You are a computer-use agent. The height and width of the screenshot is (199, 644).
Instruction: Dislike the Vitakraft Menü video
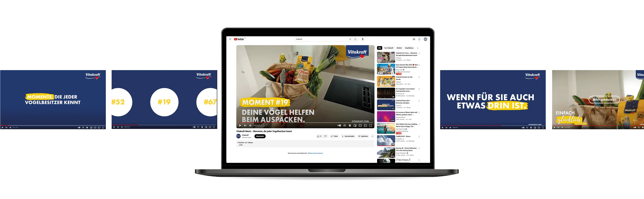[x=325, y=136]
